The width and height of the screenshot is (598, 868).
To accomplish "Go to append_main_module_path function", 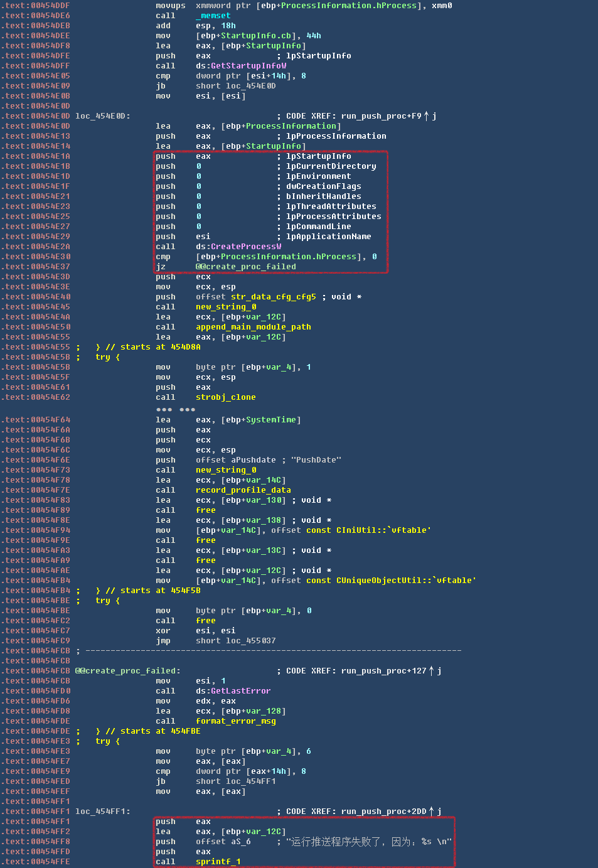I will 253,327.
